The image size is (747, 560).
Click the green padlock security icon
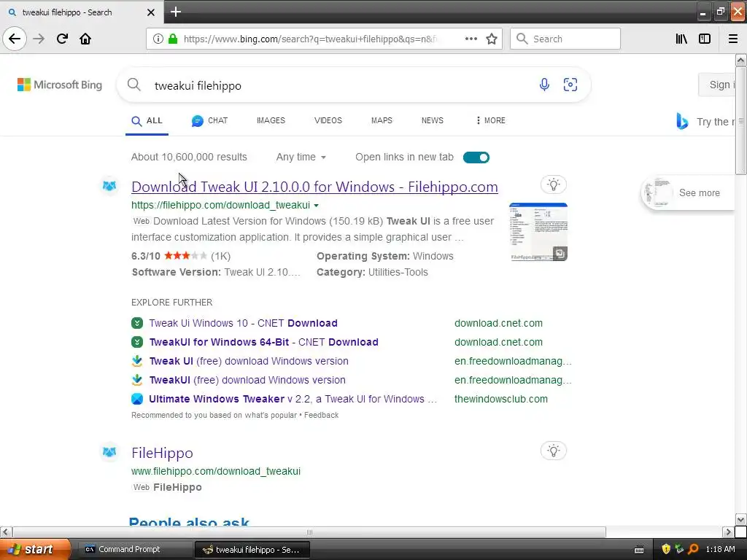173,39
